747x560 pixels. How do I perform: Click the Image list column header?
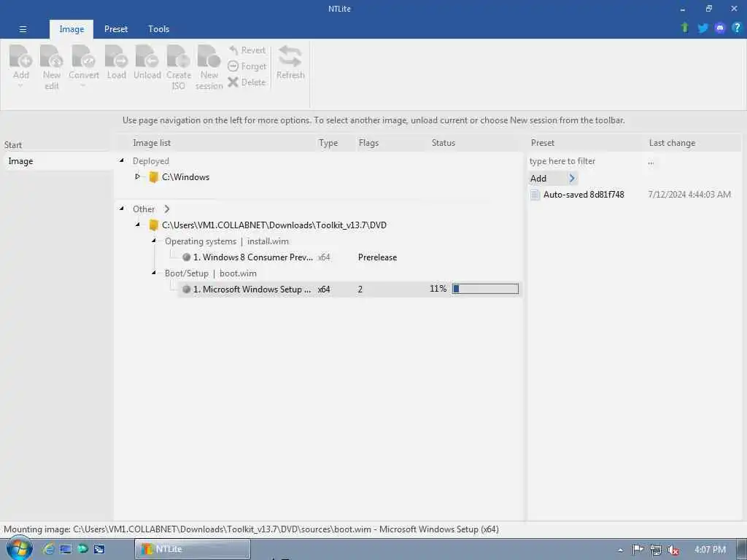pyautogui.click(x=152, y=143)
